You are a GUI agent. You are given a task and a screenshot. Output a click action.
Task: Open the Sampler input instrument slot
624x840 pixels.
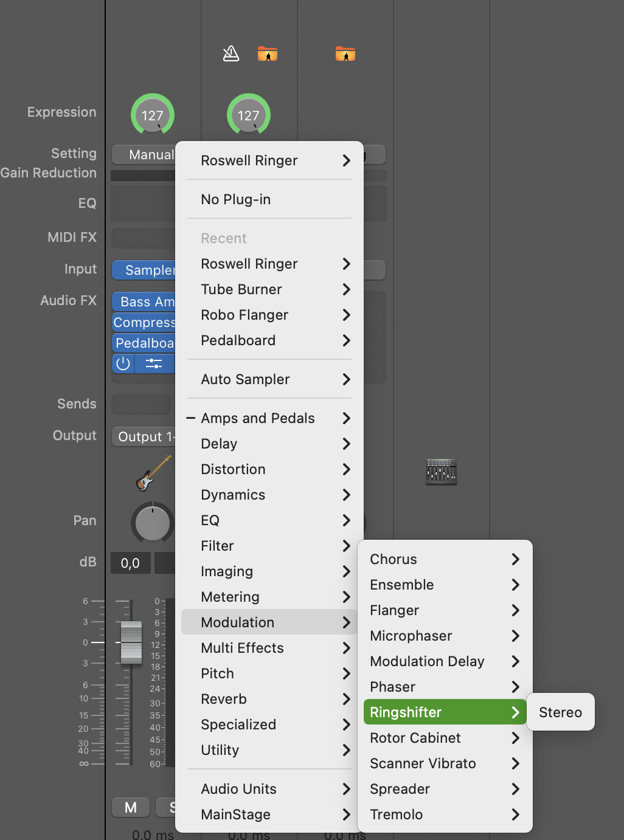tap(144, 270)
